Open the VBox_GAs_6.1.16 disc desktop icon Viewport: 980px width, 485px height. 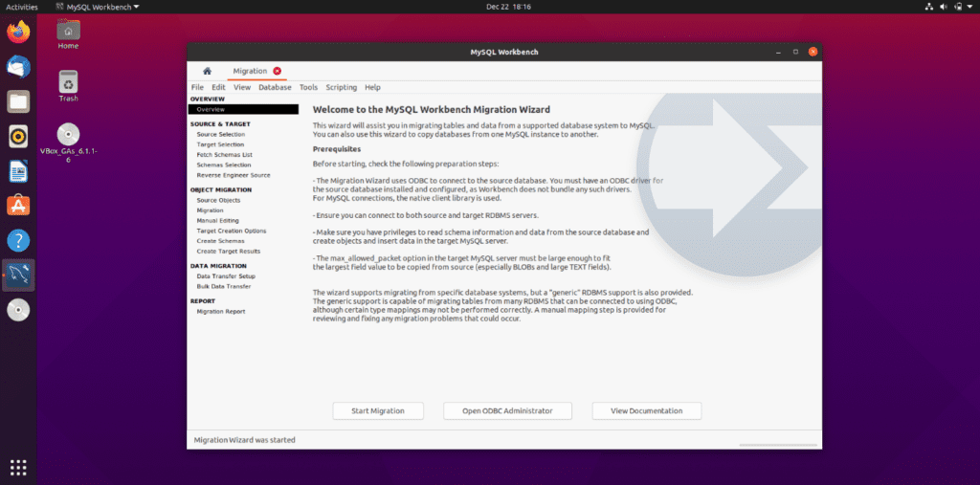pyautogui.click(x=68, y=143)
